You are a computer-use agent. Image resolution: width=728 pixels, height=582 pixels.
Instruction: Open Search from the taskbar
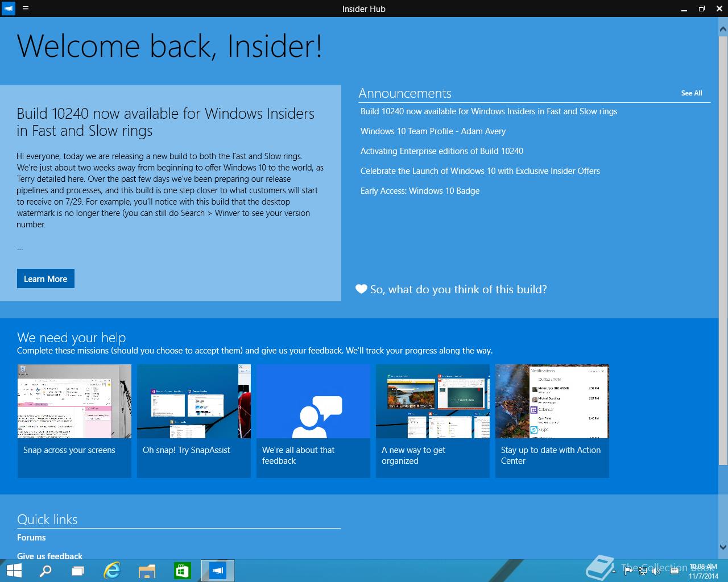[45, 571]
